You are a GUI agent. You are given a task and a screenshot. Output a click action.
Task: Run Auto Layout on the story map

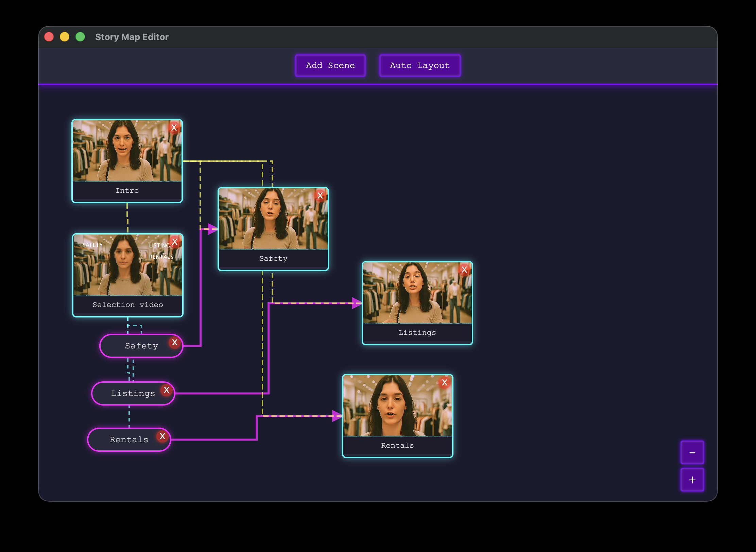point(420,66)
